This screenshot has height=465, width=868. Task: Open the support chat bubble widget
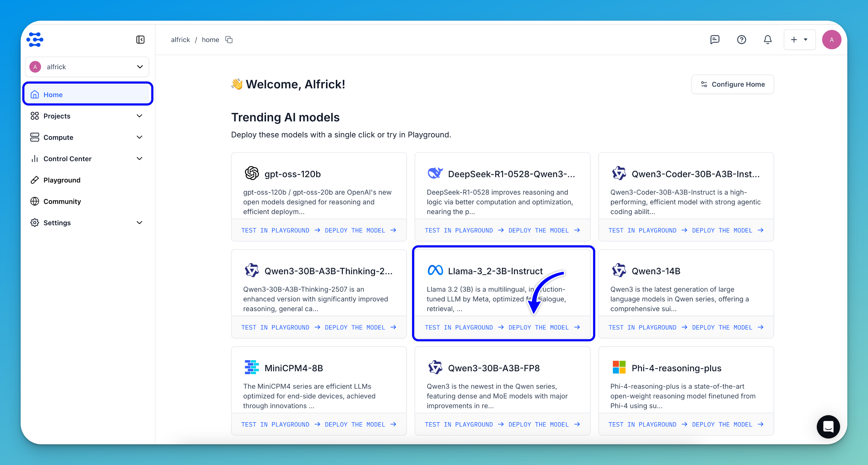828,427
